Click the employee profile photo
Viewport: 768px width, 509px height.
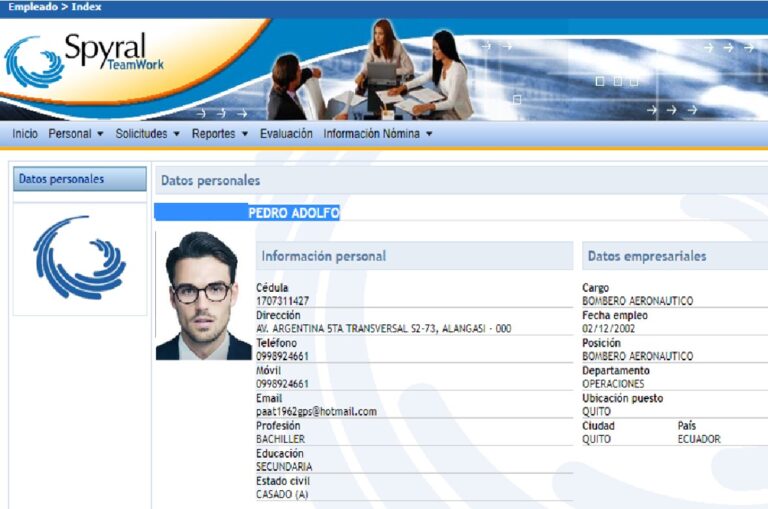(203, 295)
